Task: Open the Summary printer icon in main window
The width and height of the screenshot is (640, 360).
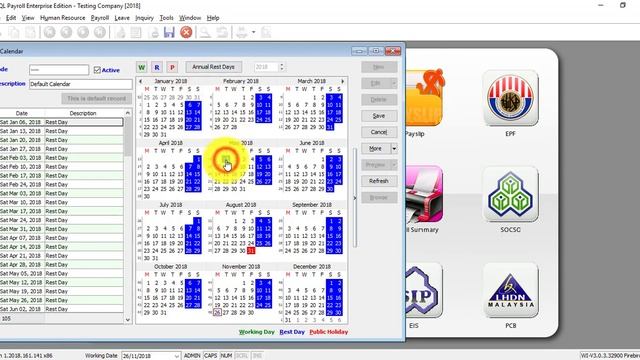Action: click(x=424, y=194)
